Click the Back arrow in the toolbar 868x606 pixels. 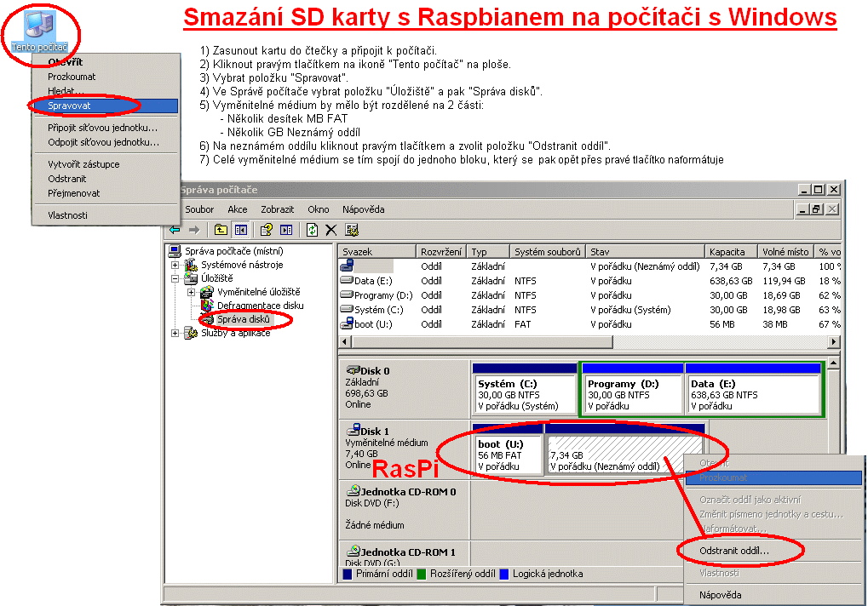175,230
